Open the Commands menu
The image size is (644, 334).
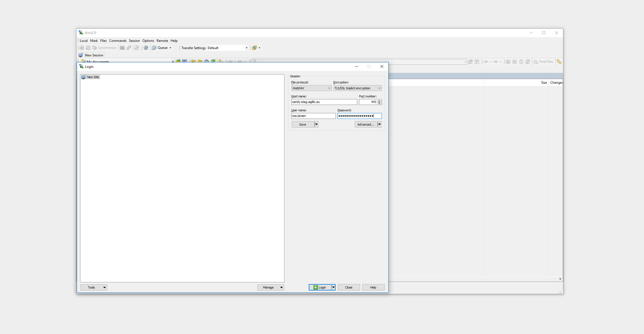click(118, 41)
